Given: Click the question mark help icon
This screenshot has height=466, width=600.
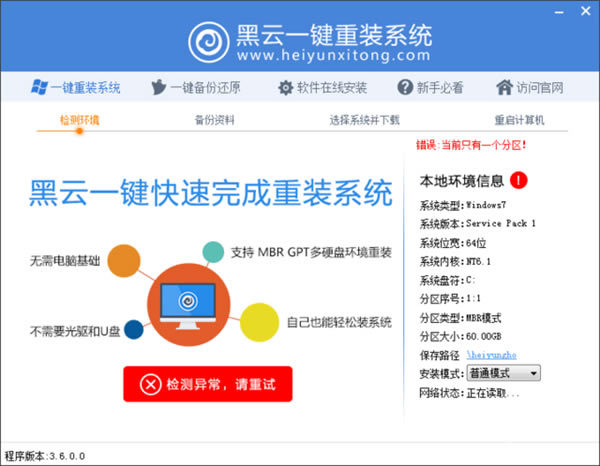Looking at the screenshot, I should pos(405,87).
